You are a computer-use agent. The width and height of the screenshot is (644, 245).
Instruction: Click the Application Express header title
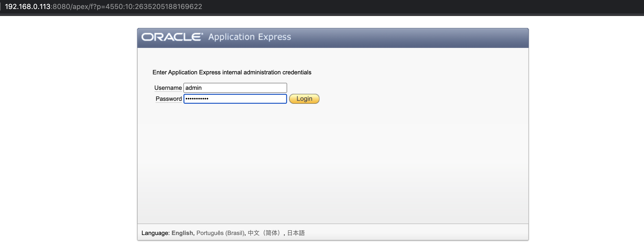pyautogui.click(x=249, y=37)
